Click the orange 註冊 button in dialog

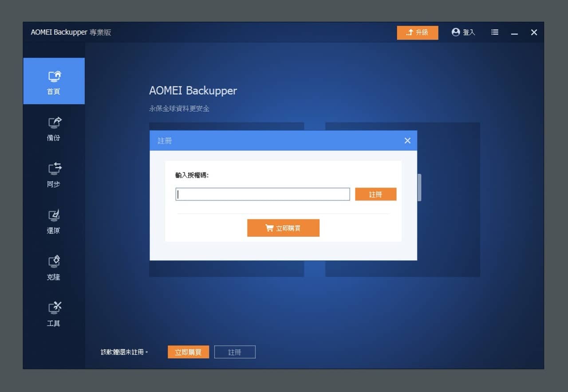(x=375, y=194)
